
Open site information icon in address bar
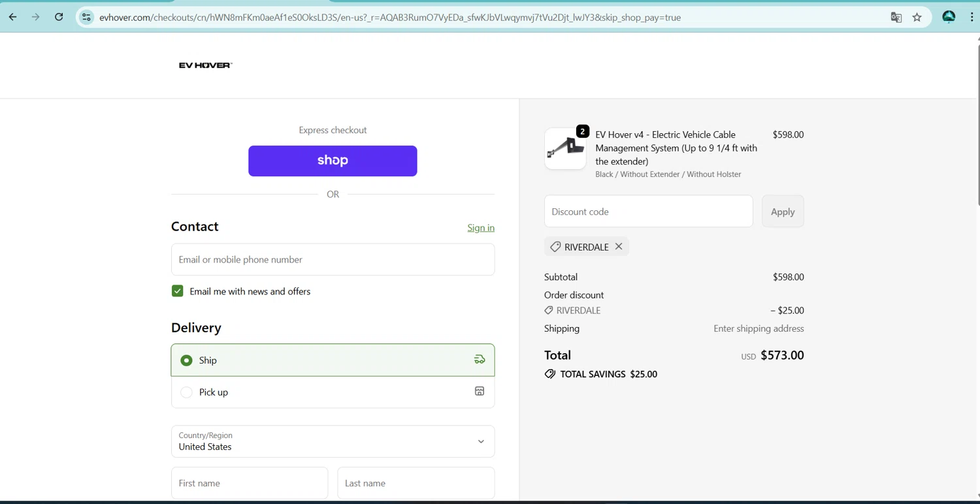click(x=86, y=18)
